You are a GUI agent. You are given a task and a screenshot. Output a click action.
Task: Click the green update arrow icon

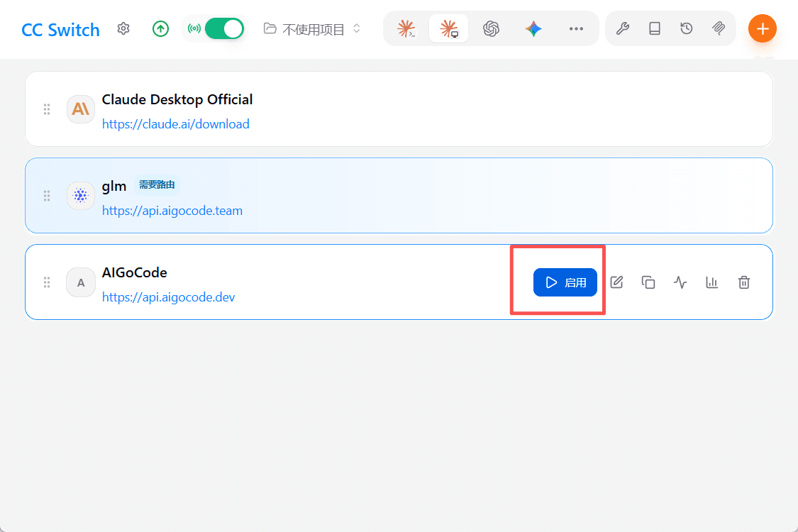[160, 29]
